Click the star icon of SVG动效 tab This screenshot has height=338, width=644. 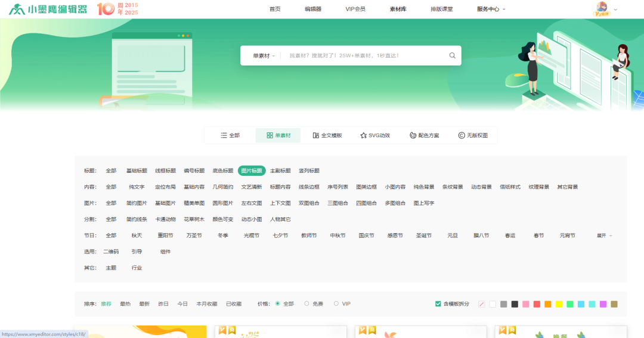coord(364,135)
